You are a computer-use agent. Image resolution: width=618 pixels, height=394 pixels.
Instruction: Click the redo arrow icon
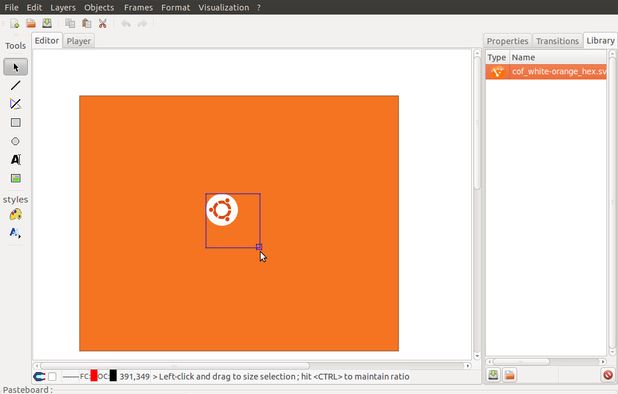click(142, 24)
